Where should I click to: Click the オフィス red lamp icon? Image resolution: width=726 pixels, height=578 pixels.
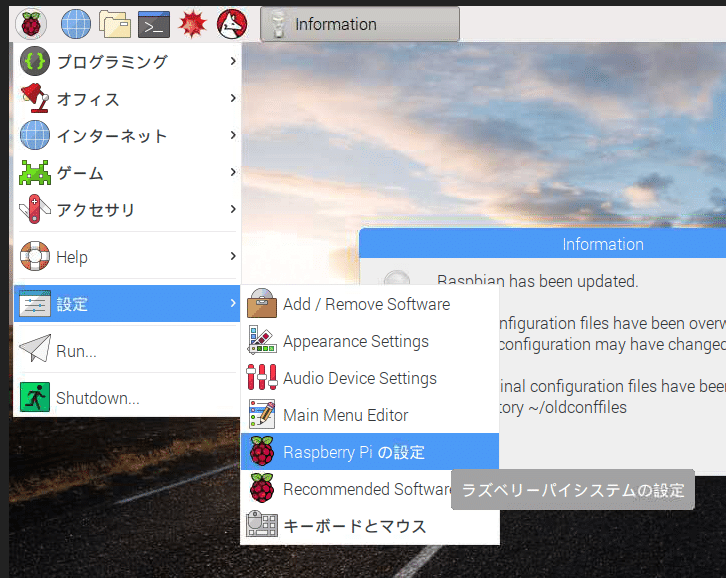(x=35, y=98)
